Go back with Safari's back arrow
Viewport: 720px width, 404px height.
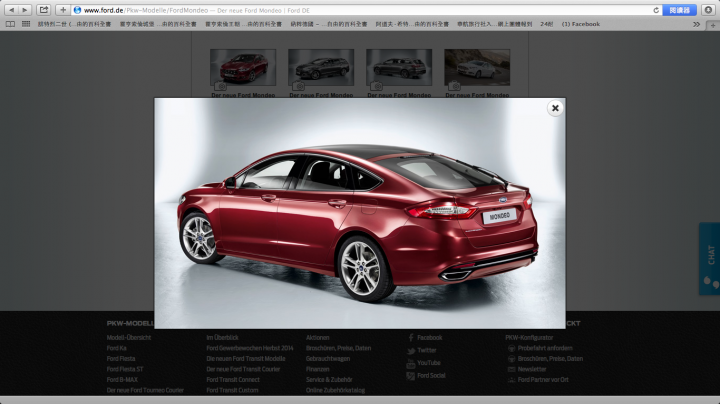click(11, 10)
